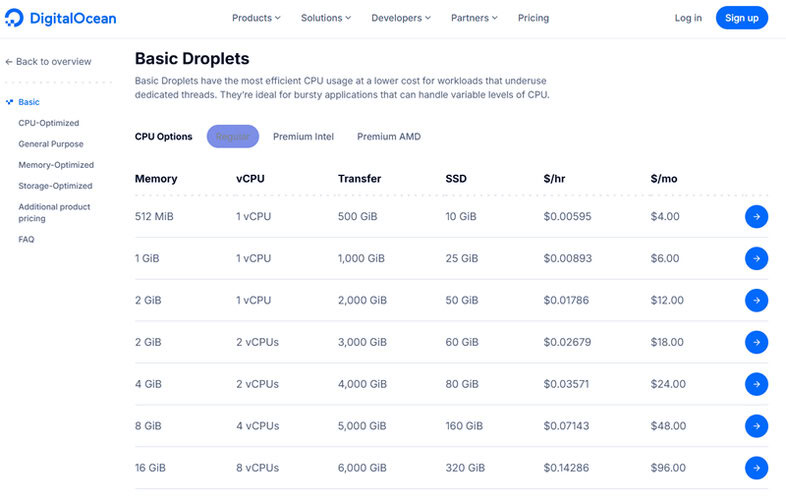
Task: Click the Memory column header
Action: coord(156,179)
